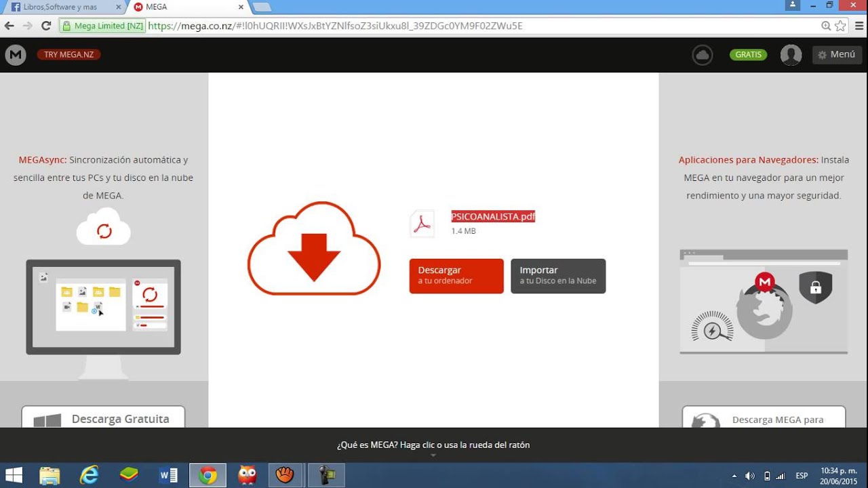Click the browser back arrow

click(x=9, y=26)
